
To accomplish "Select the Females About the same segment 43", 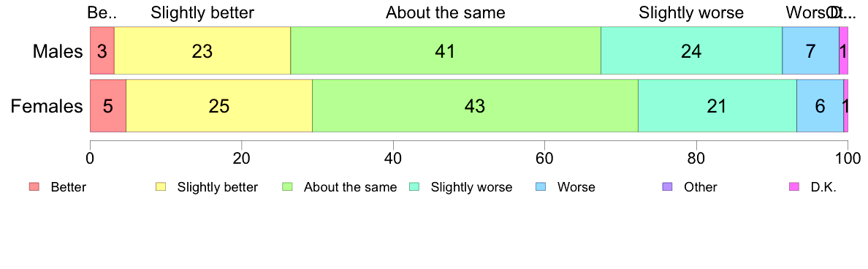I will [x=475, y=106].
